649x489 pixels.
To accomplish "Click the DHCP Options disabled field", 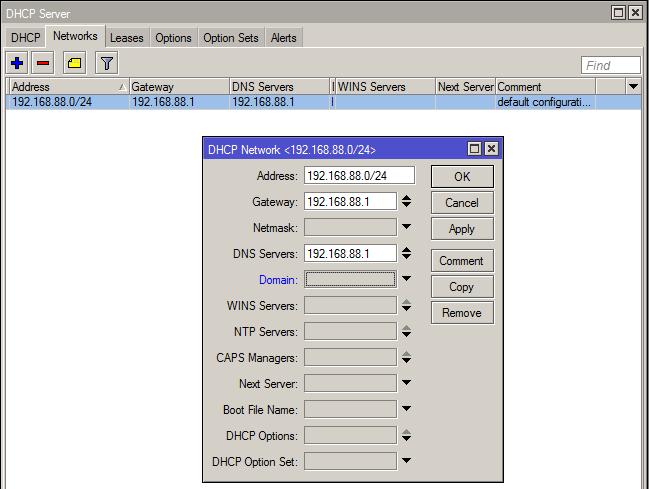I will coord(350,436).
